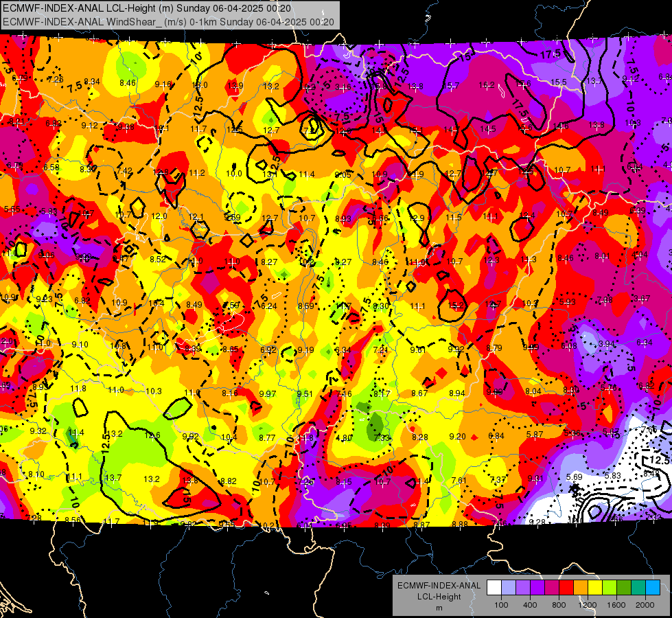Viewport: 672px width, 618px height.
Task: Click the 800 label on the legend
Action: 559,605
